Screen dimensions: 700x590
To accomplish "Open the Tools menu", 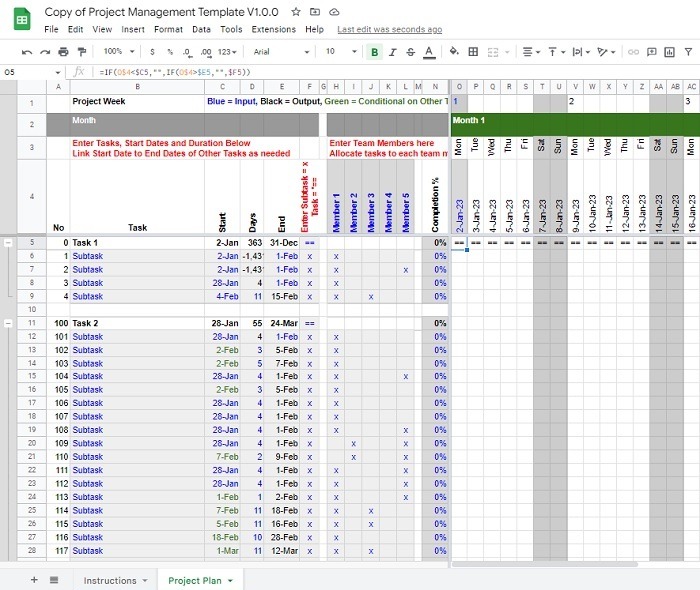I will pyautogui.click(x=231, y=29).
